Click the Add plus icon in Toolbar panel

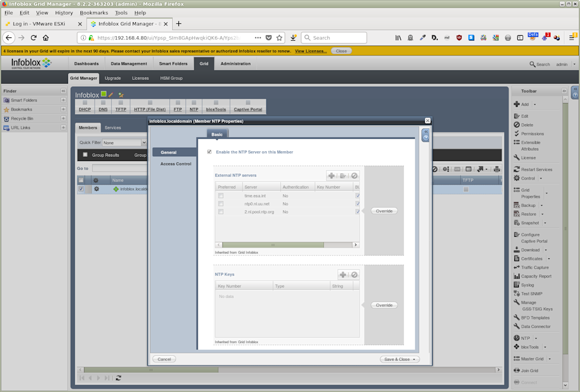[517, 104]
